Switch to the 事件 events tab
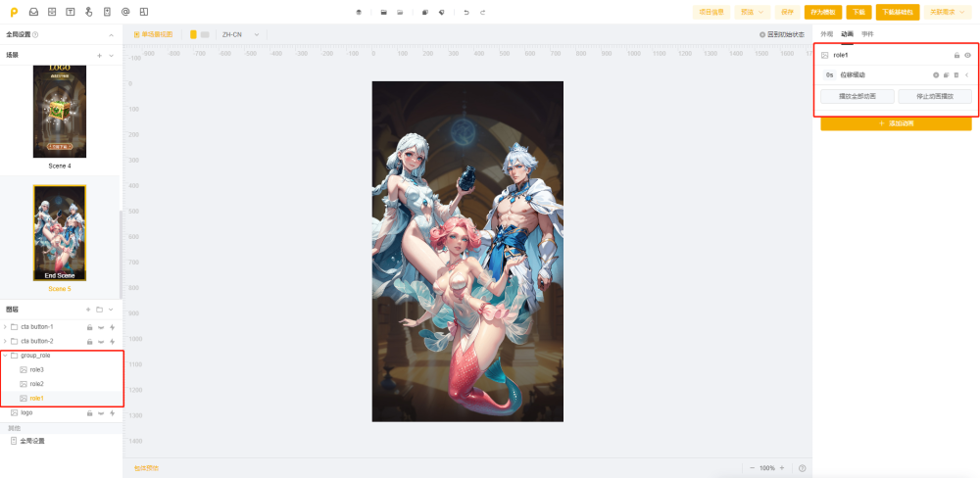The width and height of the screenshot is (980, 478). pyautogui.click(x=867, y=33)
